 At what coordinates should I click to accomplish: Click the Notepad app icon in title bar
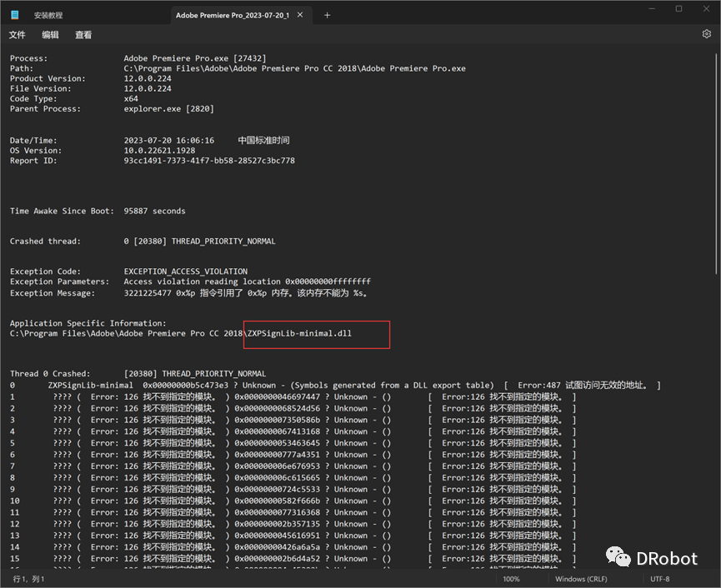[x=15, y=15]
